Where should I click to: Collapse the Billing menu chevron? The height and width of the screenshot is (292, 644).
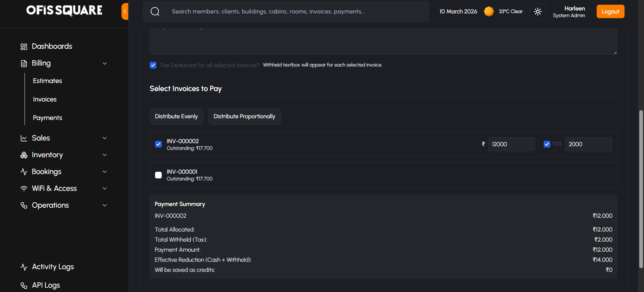pos(105,64)
